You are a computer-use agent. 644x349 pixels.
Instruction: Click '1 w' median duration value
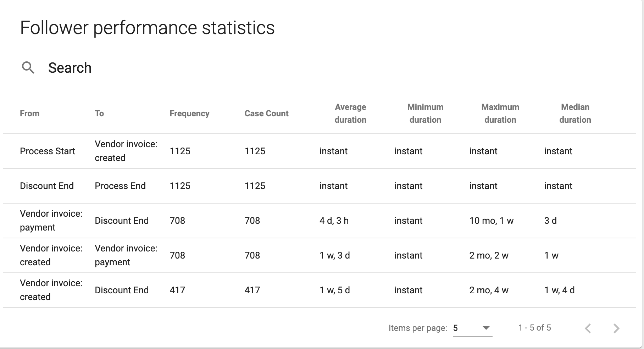tap(551, 255)
